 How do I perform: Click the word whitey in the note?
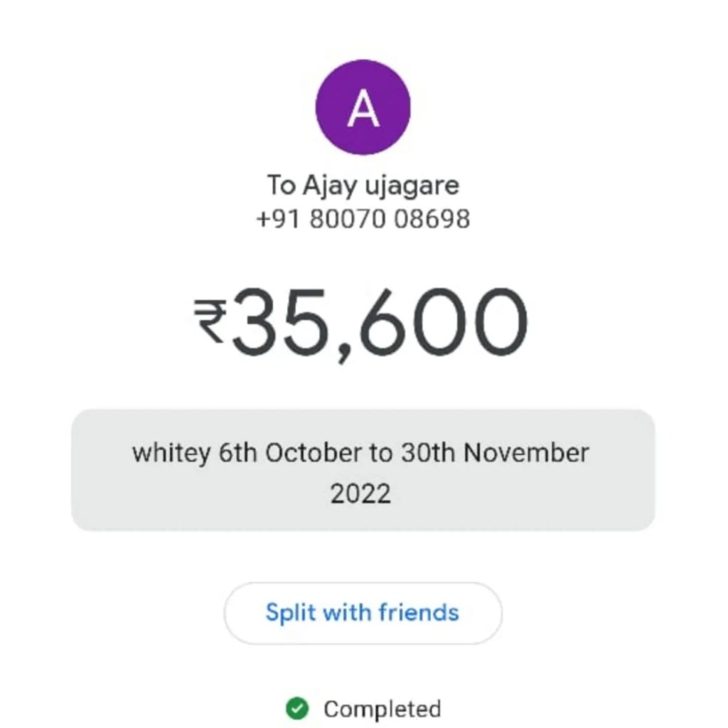[171, 454]
